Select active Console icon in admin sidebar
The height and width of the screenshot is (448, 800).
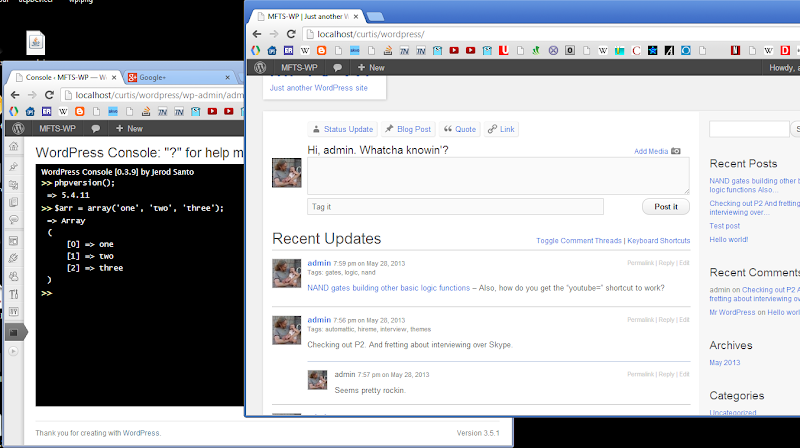tap(14, 333)
